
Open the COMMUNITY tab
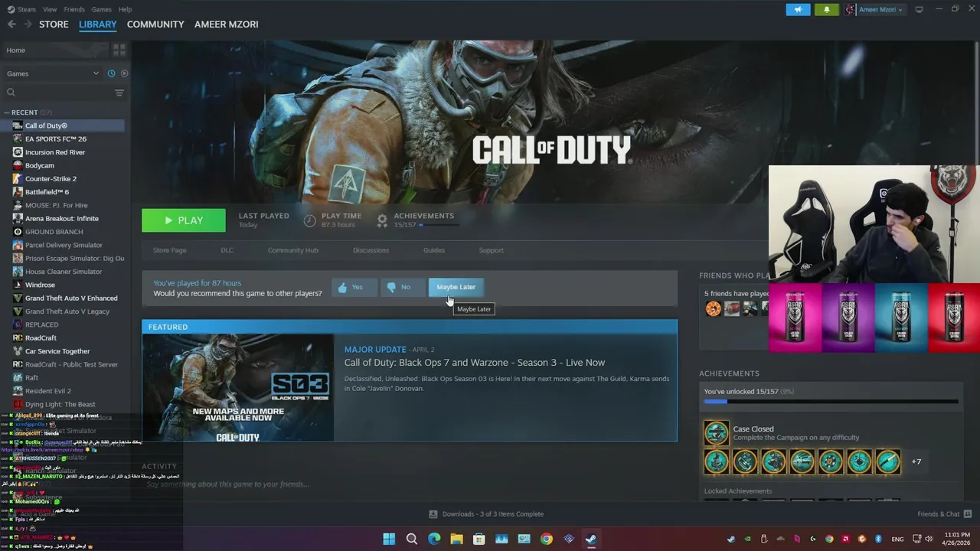155,24
